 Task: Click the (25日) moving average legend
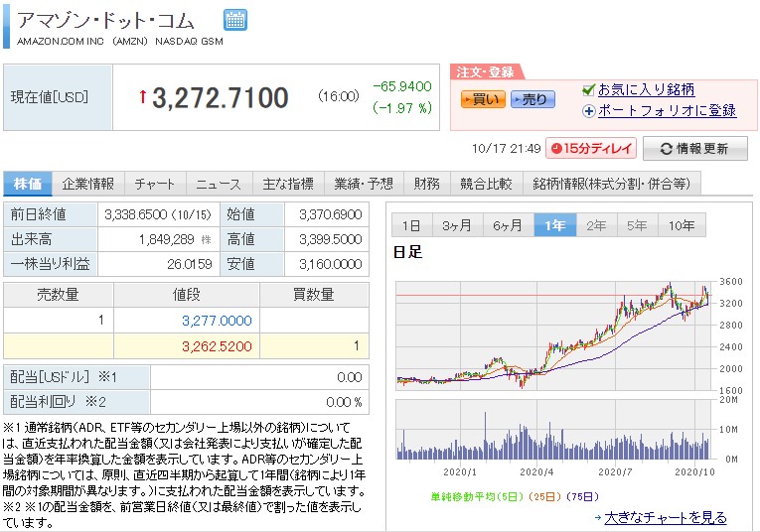[x=544, y=496]
